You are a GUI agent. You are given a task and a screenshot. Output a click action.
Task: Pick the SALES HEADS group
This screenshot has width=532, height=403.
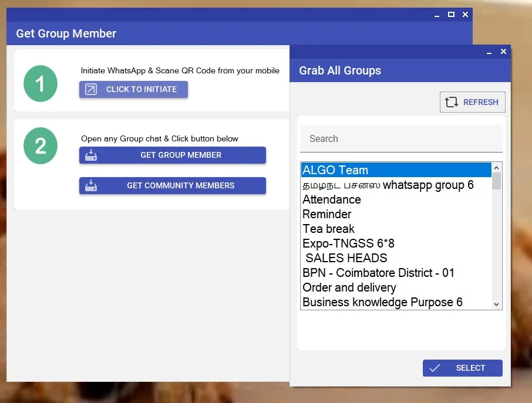pyautogui.click(x=346, y=258)
